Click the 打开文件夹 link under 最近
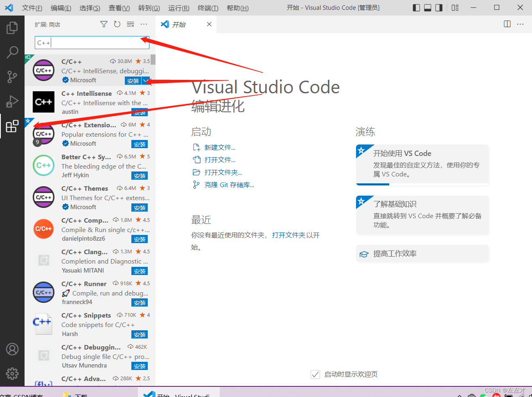Screen dimensions: 532x397 point(289,235)
